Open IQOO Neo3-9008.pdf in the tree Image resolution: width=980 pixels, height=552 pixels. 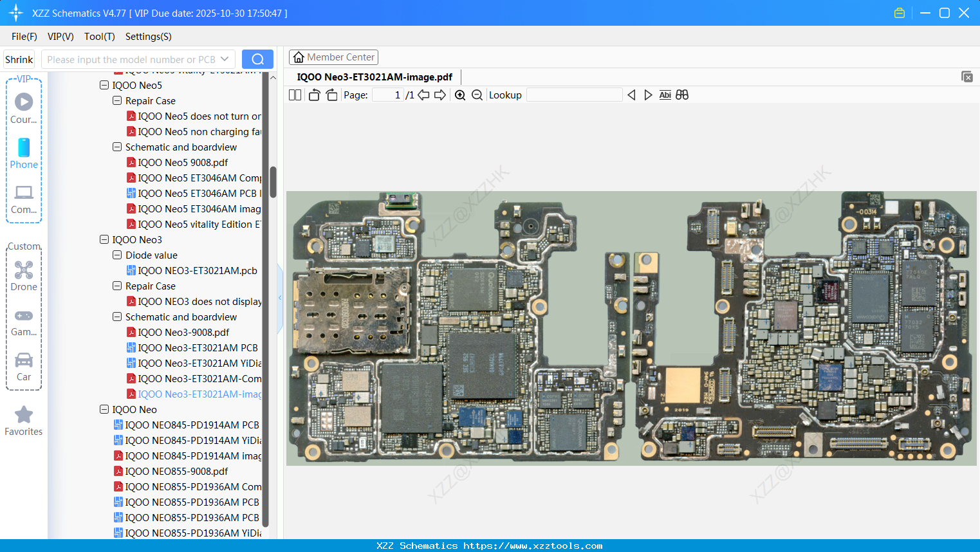[183, 333]
